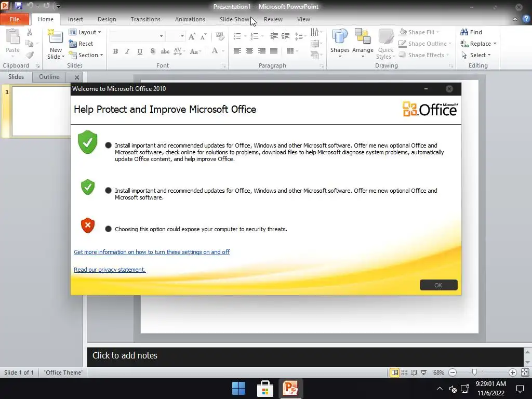Switch to Normal view in status bar
Screen dimensions: 532x399
395,373
